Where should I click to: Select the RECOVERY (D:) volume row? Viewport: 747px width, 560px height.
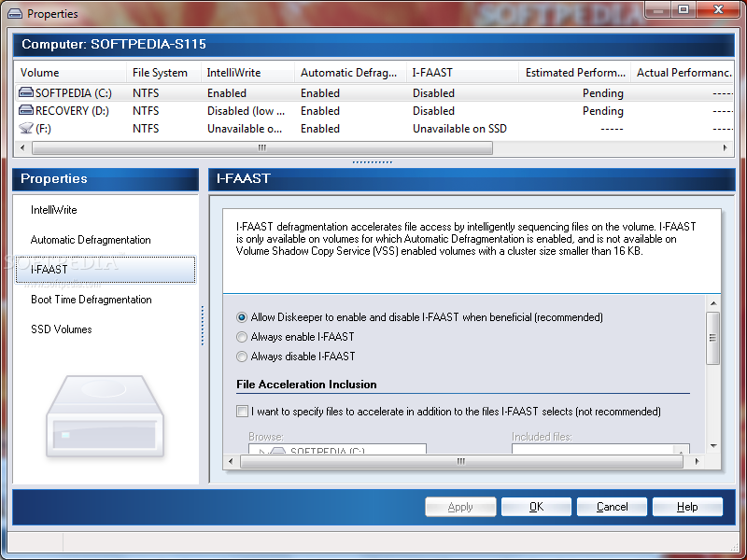pos(374,110)
